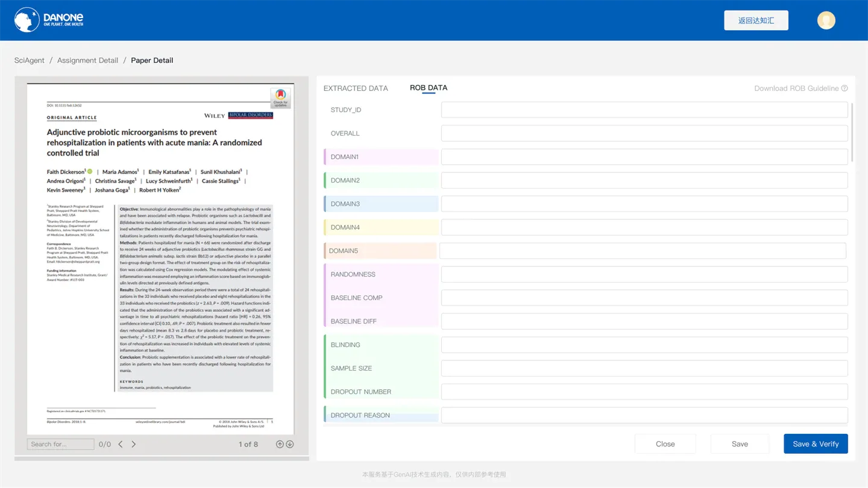Jump to next PDF page down-arrow

(290, 444)
